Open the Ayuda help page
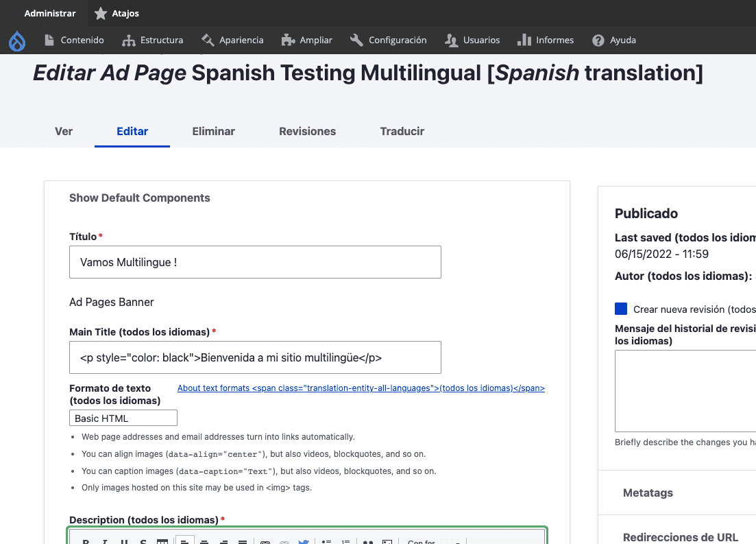Image resolution: width=756 pixels, height=544 pixels. point(614,40)
